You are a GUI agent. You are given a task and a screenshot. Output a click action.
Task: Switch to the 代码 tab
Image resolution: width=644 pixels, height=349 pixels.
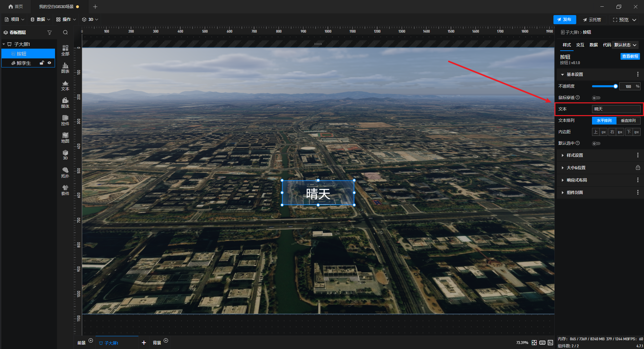607,45
